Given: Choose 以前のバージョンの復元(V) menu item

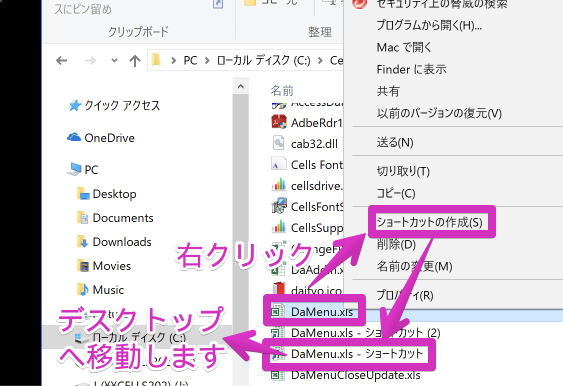Looking at the screenshot, I should [439, 113].
